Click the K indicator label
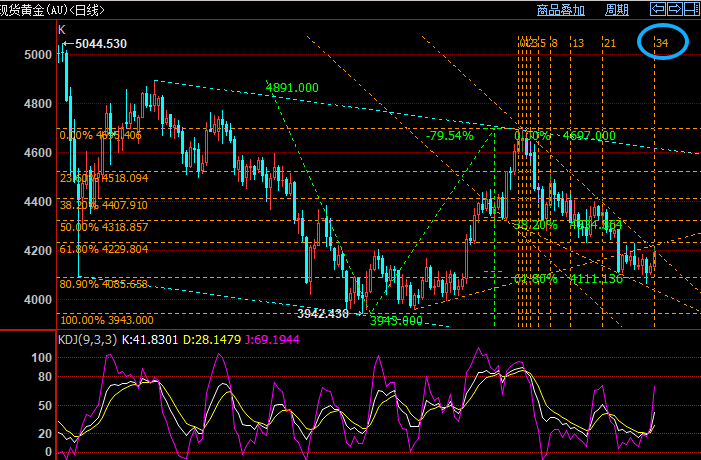Screen dimensions: 701x460 (x=62, y=30)
